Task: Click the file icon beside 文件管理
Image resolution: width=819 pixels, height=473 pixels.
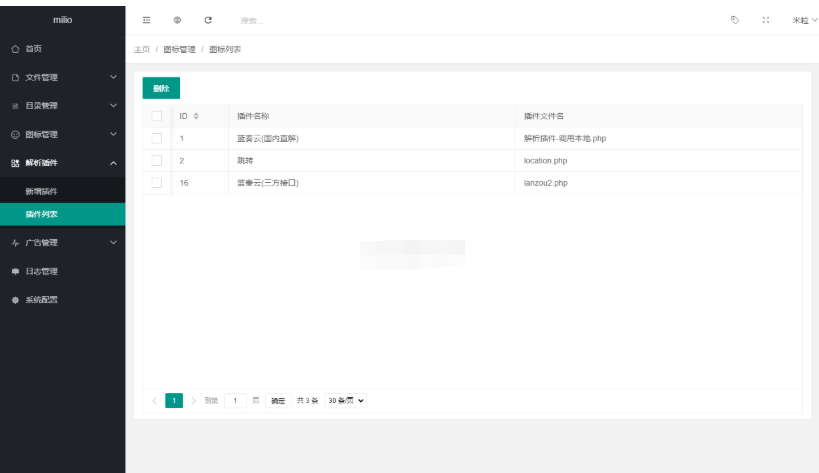Action: point(15,77)
